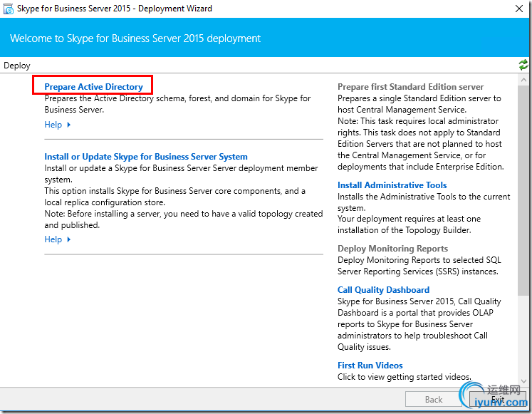Image resolution: width=532 pixels, height=414 pixels.
Task: Open First Run Videos link
Action: click(x=370, y=365)
